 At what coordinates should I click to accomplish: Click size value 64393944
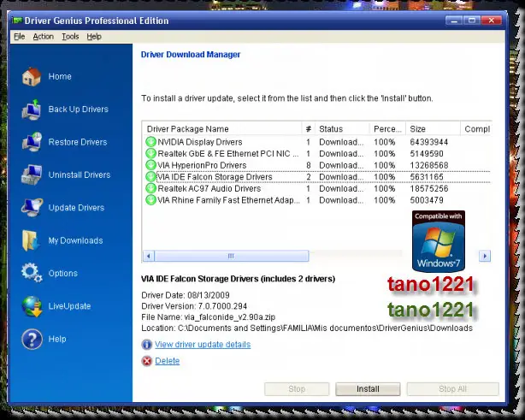429,142
